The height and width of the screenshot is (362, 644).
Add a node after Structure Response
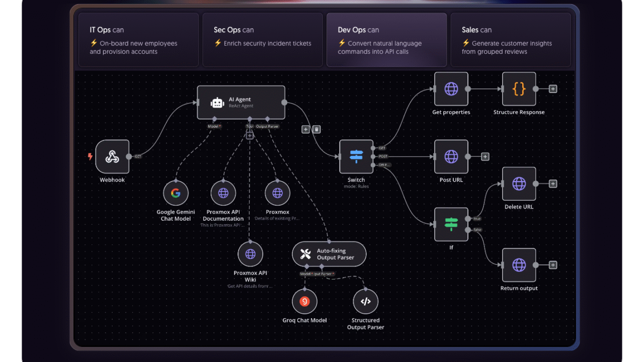tap(552, 89)
